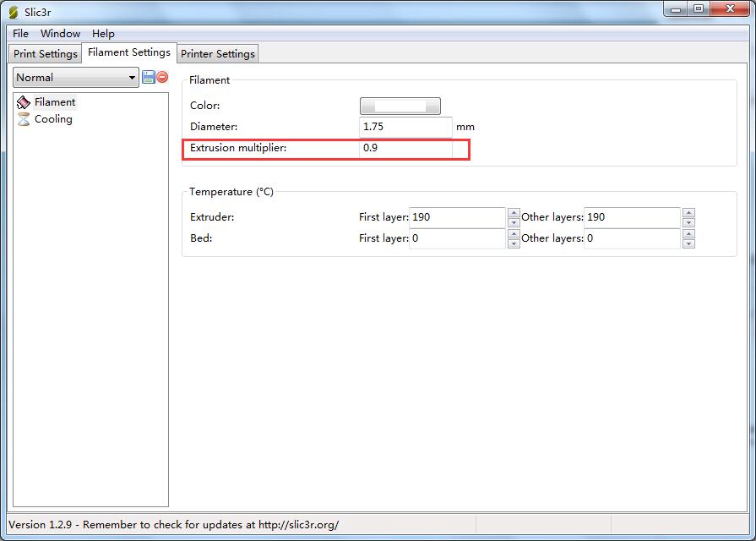Click the 'Bed:' row label
The height and width of the screenshot is (541, 756).
coord(201,238)
